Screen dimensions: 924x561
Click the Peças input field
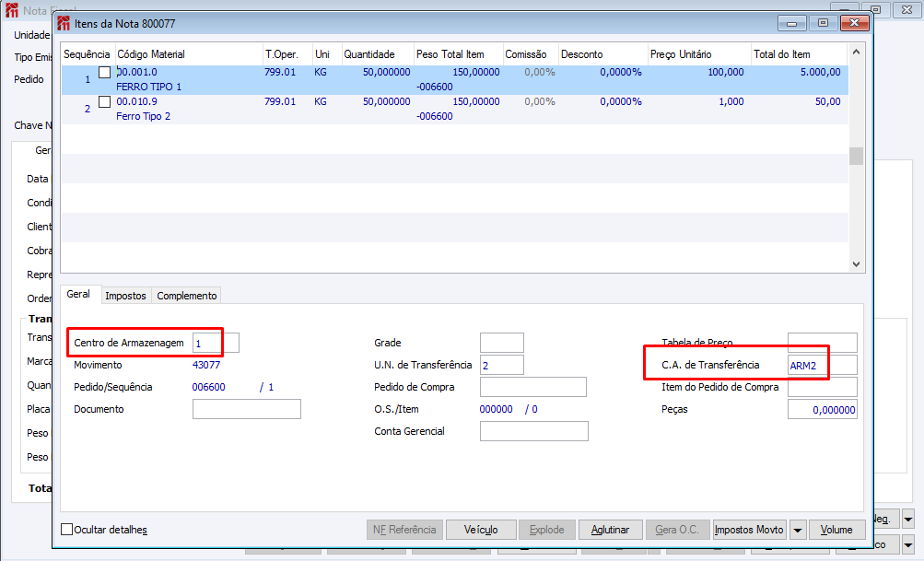pos(822,409)
